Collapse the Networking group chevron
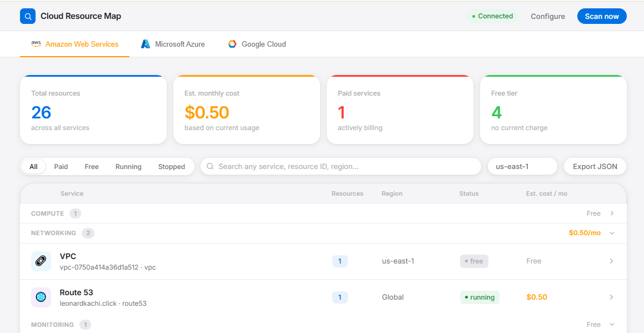 612,233
